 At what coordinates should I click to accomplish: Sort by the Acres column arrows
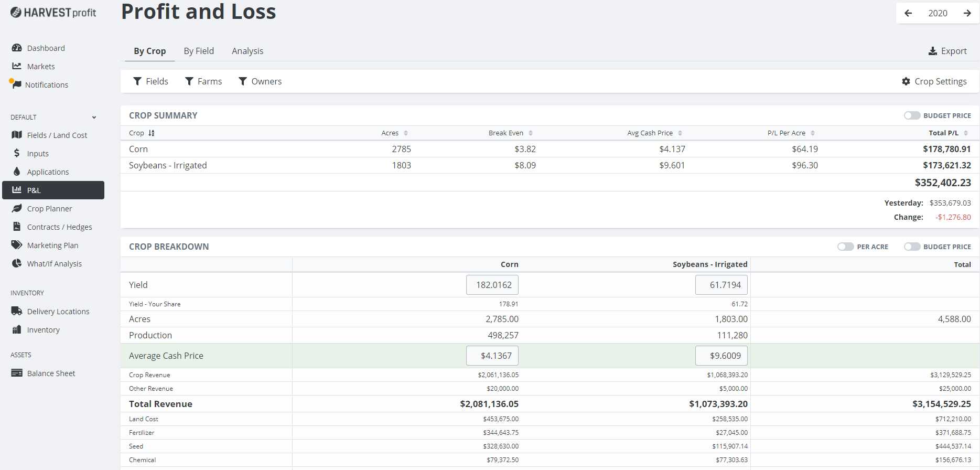click(406, 133)
